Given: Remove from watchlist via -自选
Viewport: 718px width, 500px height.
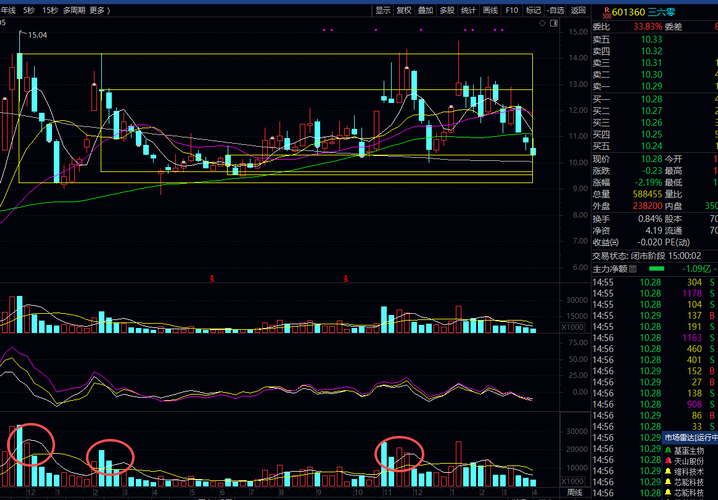Looking at the screenshot, I should 555,10.
